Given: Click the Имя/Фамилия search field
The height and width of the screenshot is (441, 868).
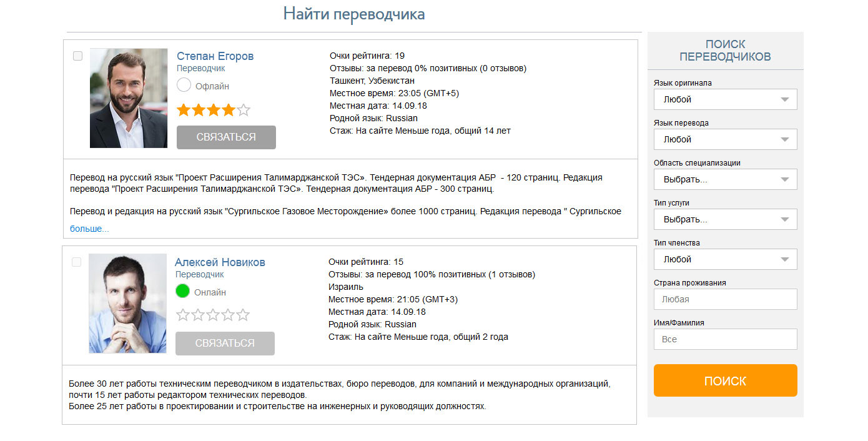Looking at the screenshot, I should [x=725, y=339].
